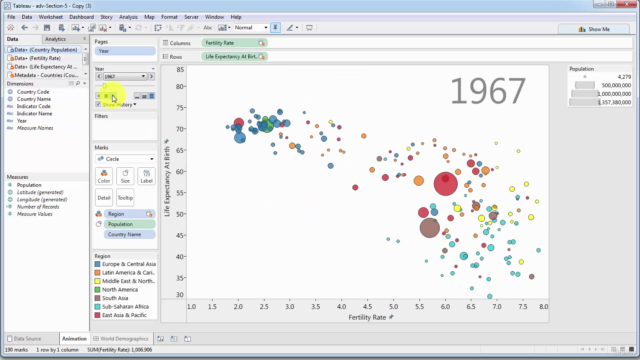Open the Dimensions pane menu arrow

84,83
